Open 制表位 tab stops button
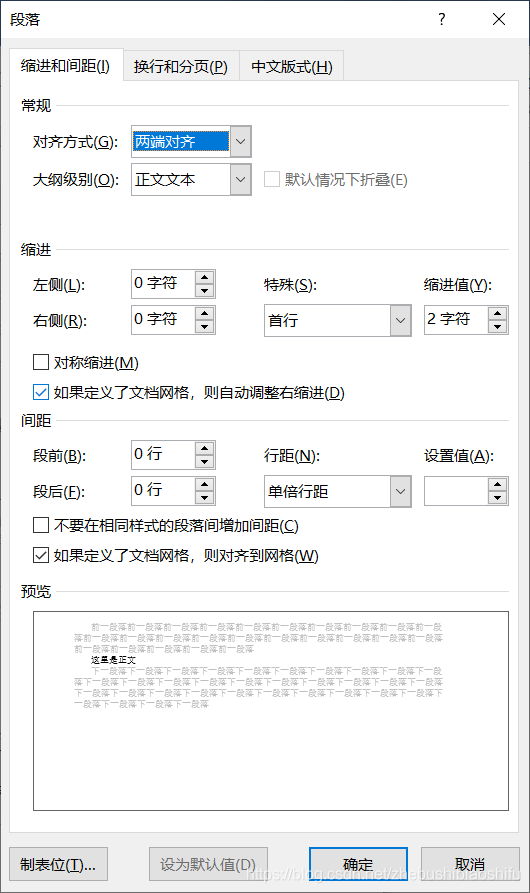This screenshot has width=530, height=893. pyautogui.click(x=59, y=865)
